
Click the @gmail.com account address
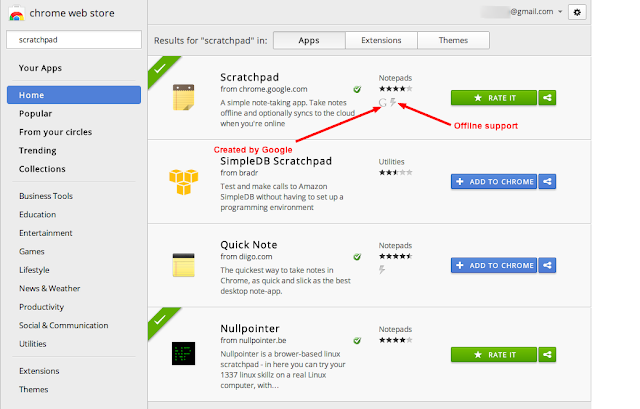[x=532, y=12]
